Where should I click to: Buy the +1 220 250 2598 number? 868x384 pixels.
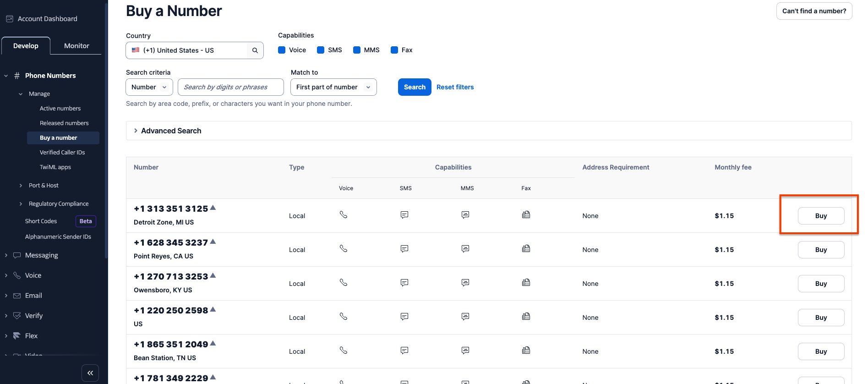pos(821,318)
